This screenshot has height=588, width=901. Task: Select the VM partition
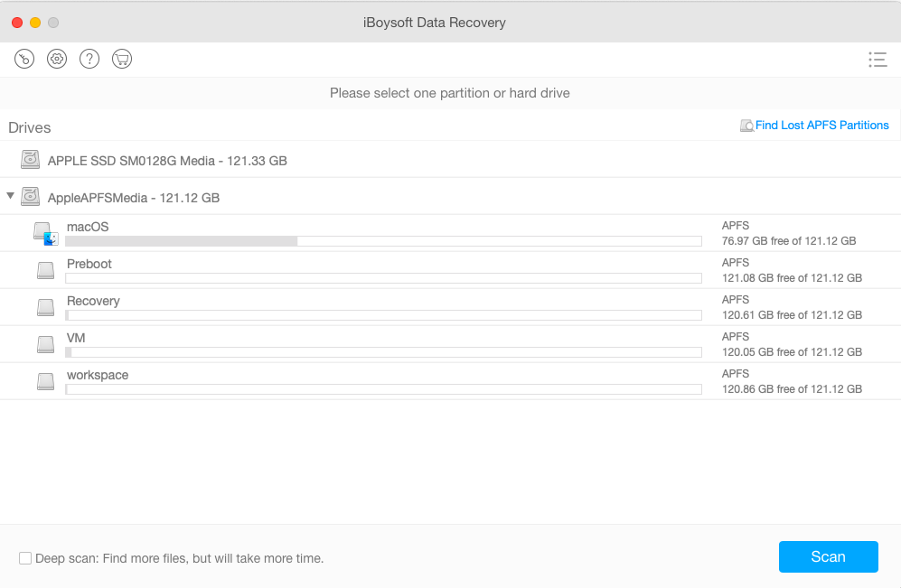point(76,338)
